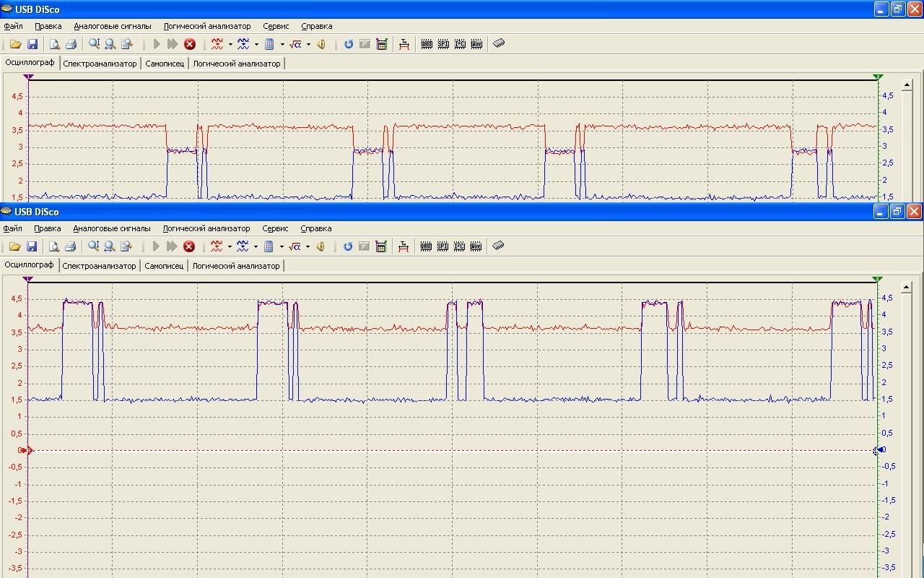This screenshot has height=578, width=924.
Task: Open Файл menu in upper window
Action: click(x=14, y=26)
